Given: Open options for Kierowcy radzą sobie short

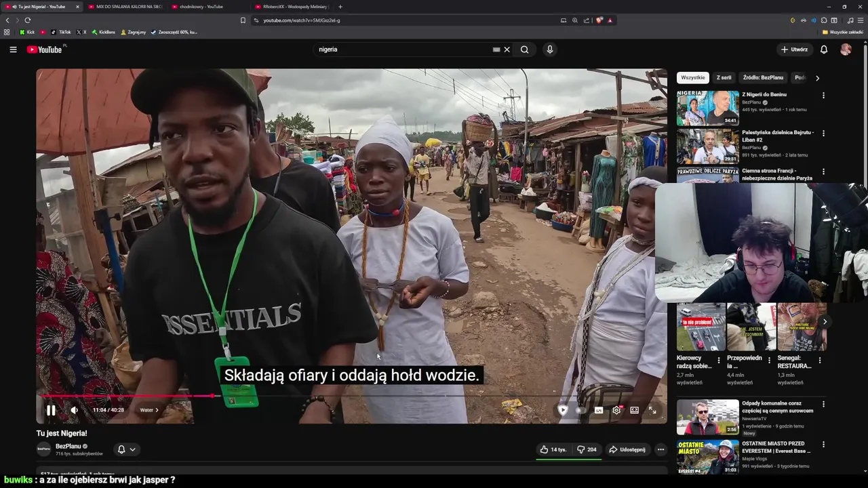Looking at the screenshot, I should (719, 360).
